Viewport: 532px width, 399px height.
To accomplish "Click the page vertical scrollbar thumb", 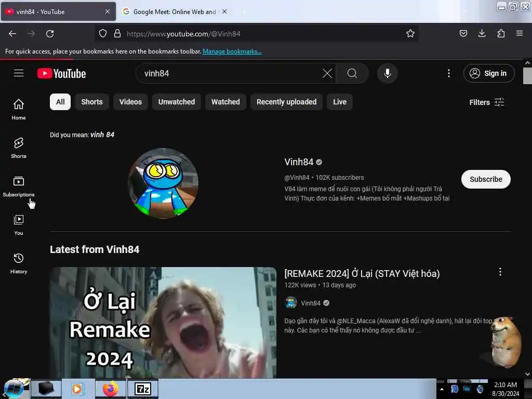I will point(527,76).
